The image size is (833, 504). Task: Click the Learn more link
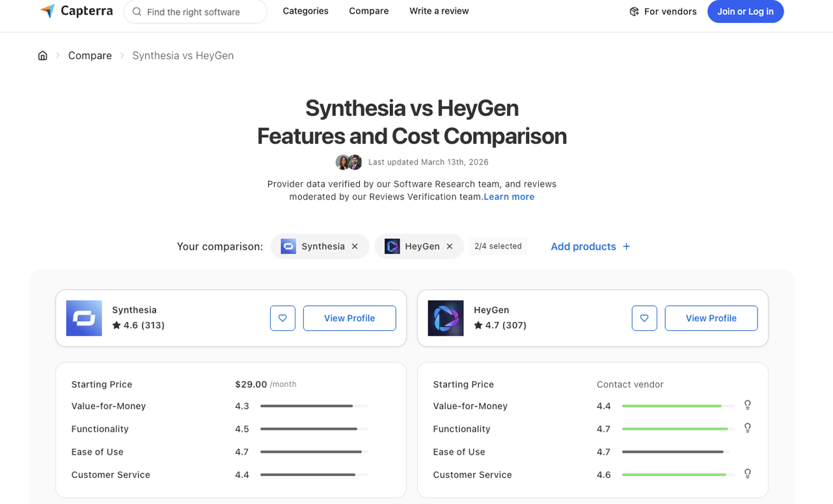pyautogui.click(x=509, y=196)
